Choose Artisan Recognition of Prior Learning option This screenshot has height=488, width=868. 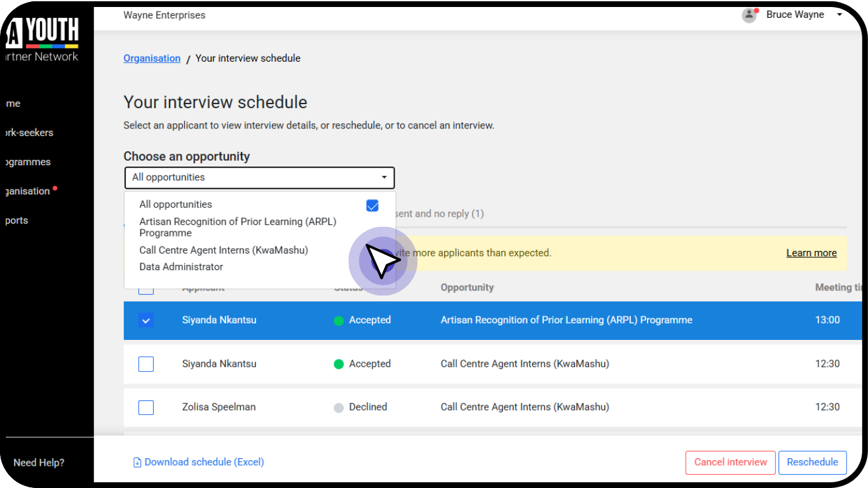point(238,227)
